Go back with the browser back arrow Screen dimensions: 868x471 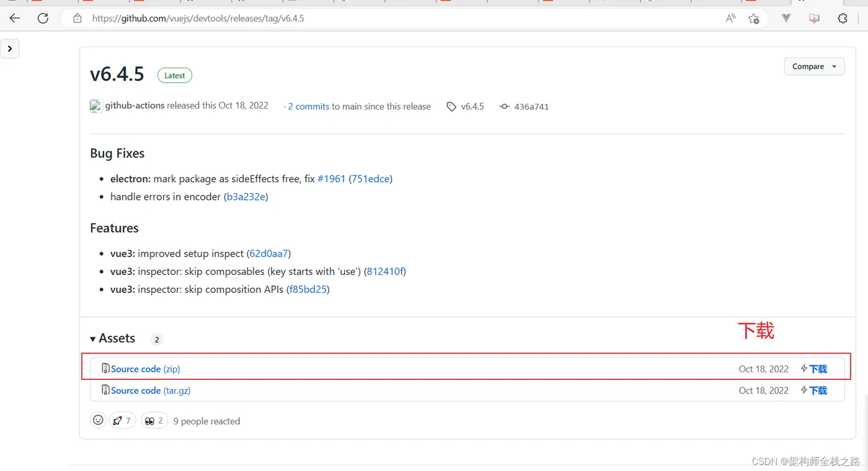point(15,19)
